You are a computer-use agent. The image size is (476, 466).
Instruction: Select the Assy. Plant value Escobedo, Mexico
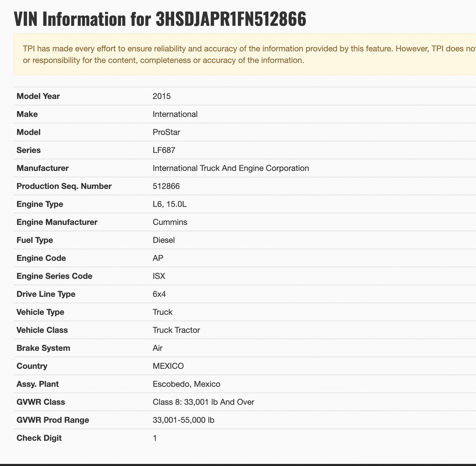tap(186, 384)
